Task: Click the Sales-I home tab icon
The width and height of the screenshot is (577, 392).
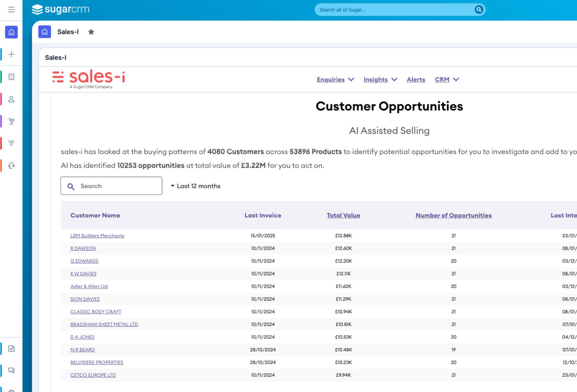Action: coord(45,32)
